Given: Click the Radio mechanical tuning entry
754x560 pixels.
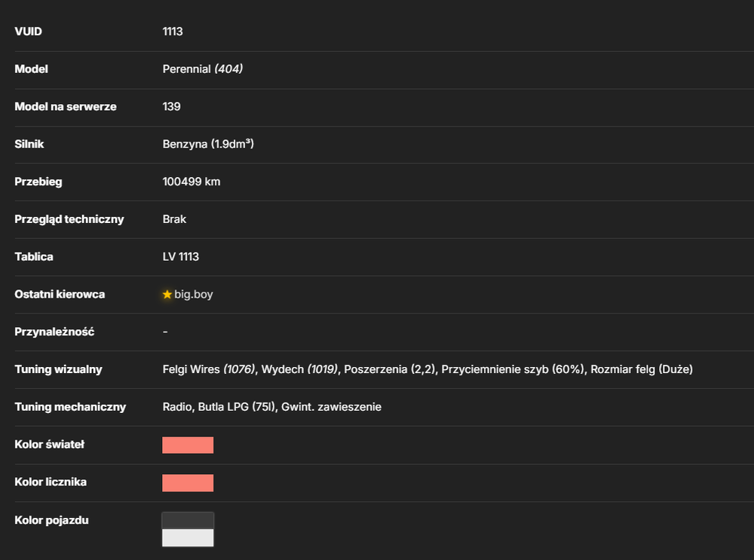Looking at the screenshot, I should coord(177,407).
